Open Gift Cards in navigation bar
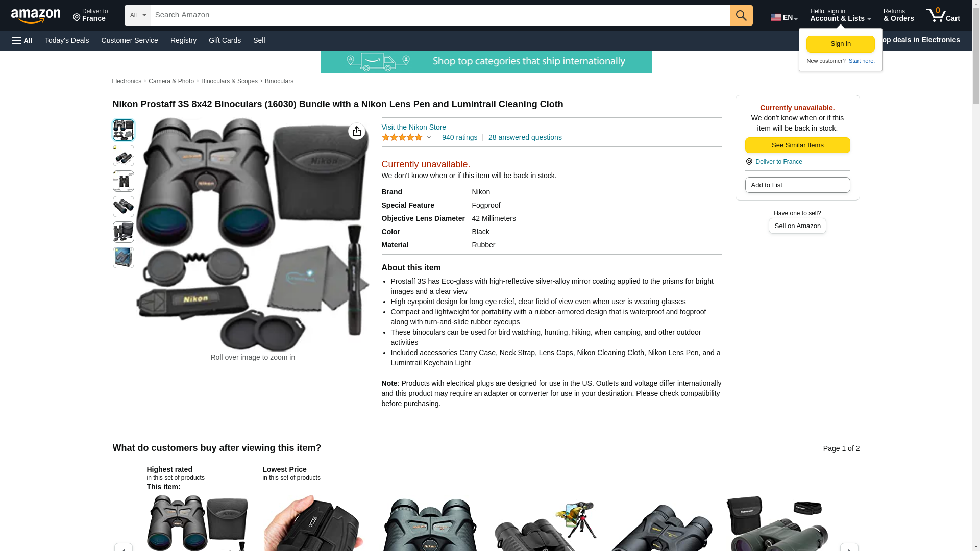980x551 pixels. pyautogui.click(x=225, y=40)
